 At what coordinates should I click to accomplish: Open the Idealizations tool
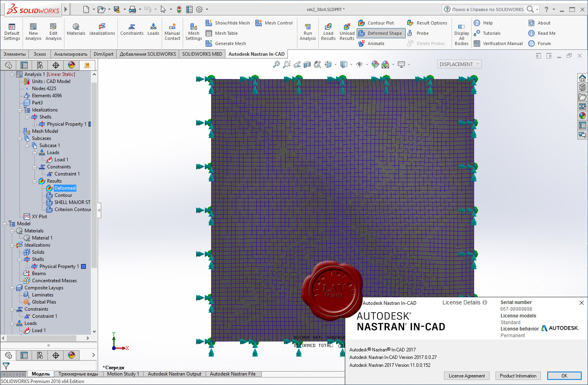click(102, 30)
